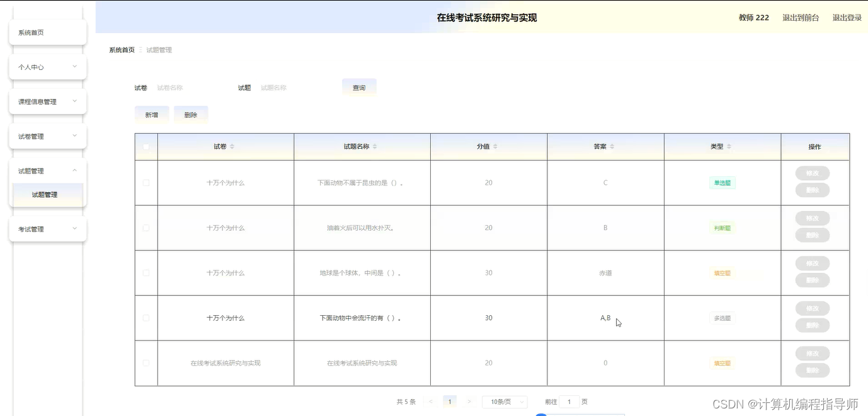Select 系统首页 in the sidebar
The image size is (868, 416).
click(x=47, y=32)
